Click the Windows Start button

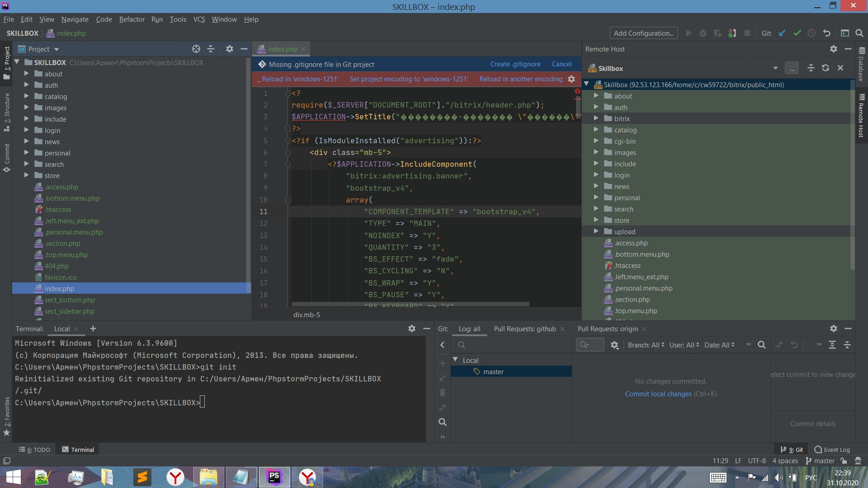click(14, 477)
